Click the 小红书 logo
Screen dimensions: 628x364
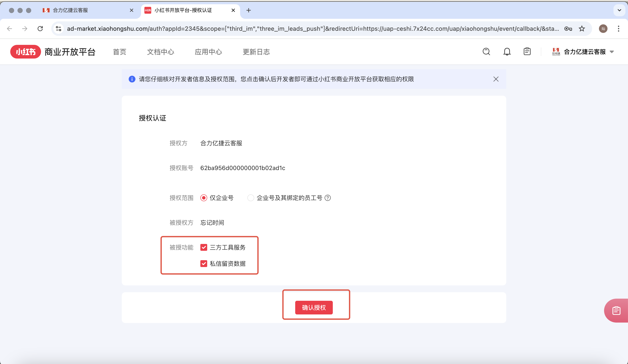25,52
